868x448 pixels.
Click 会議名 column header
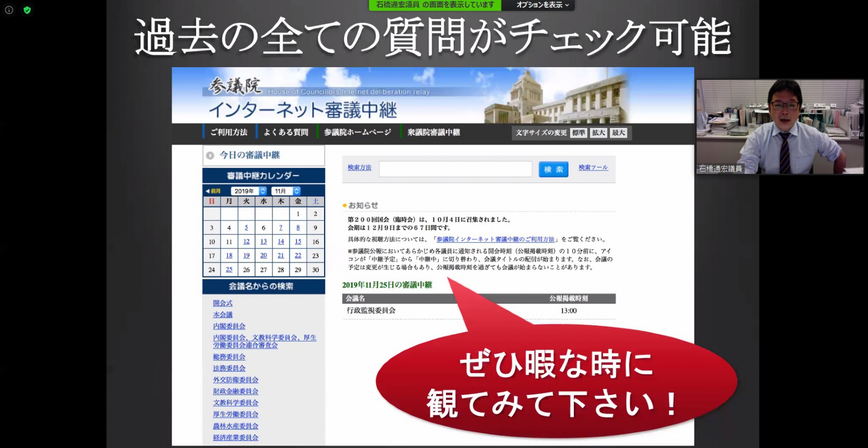(x=355, y=299)
